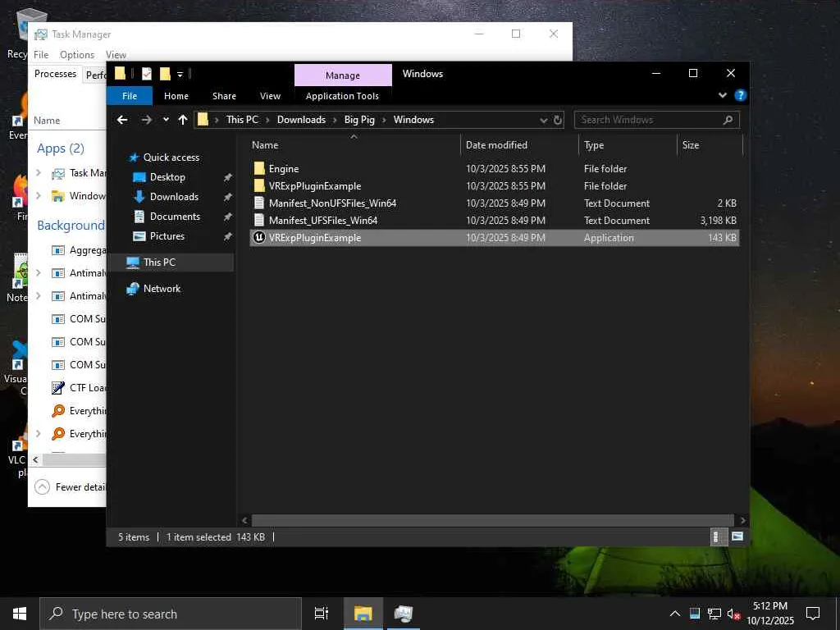The height and width of the screenshot is (630, 840).
Task: Click Task Manager taskbar icon
Action: click(x=403, y=614)
